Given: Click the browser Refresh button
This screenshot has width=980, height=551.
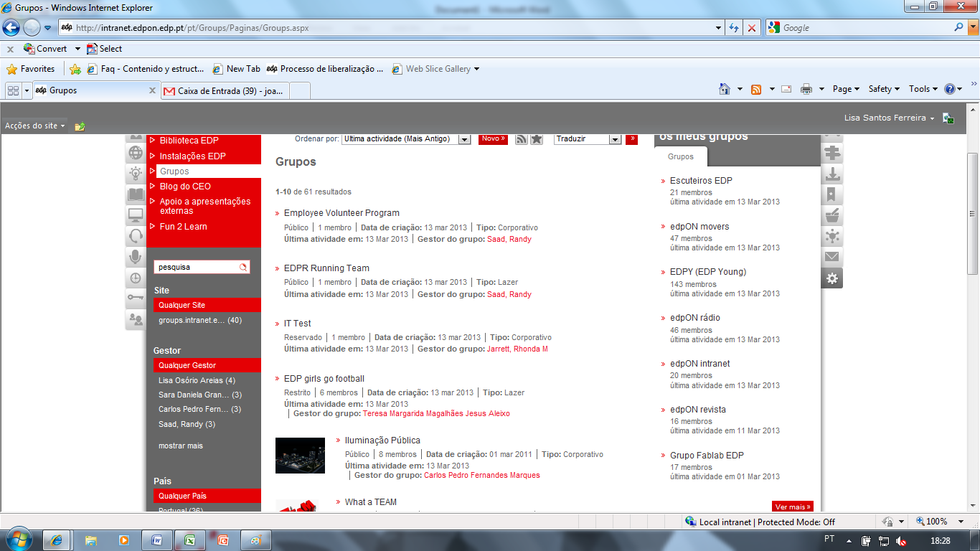Looking at the screenshot, I should 734,28.
